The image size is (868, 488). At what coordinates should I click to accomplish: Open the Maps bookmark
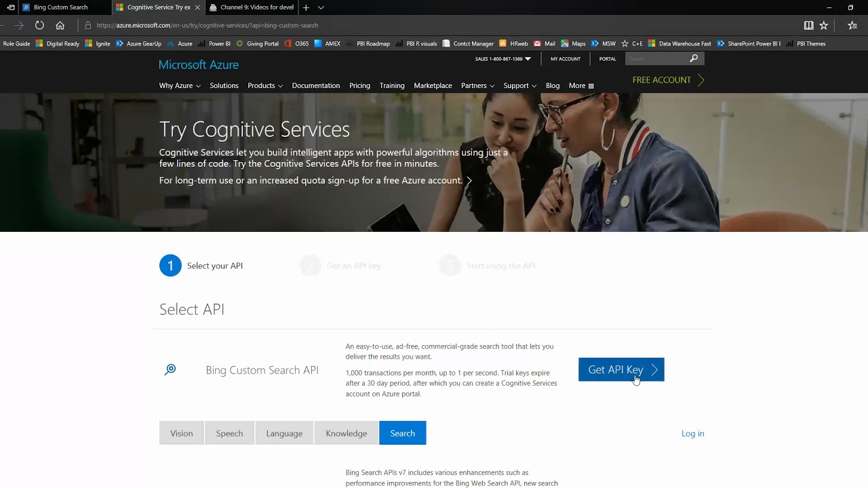point(573,43)
